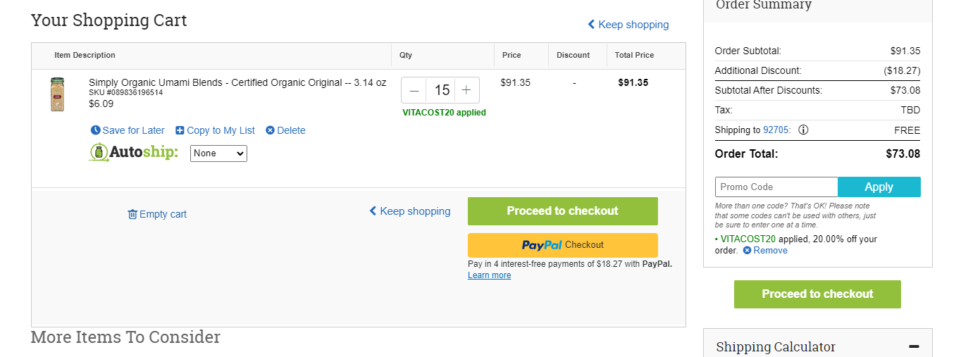Click the Delete item x icon
The width and height of the screenshot is (980, 357).
click(x=270, y=130)
